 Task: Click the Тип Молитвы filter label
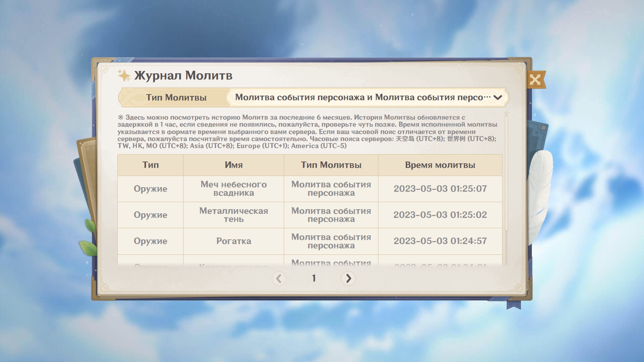[x=176, y=98]
